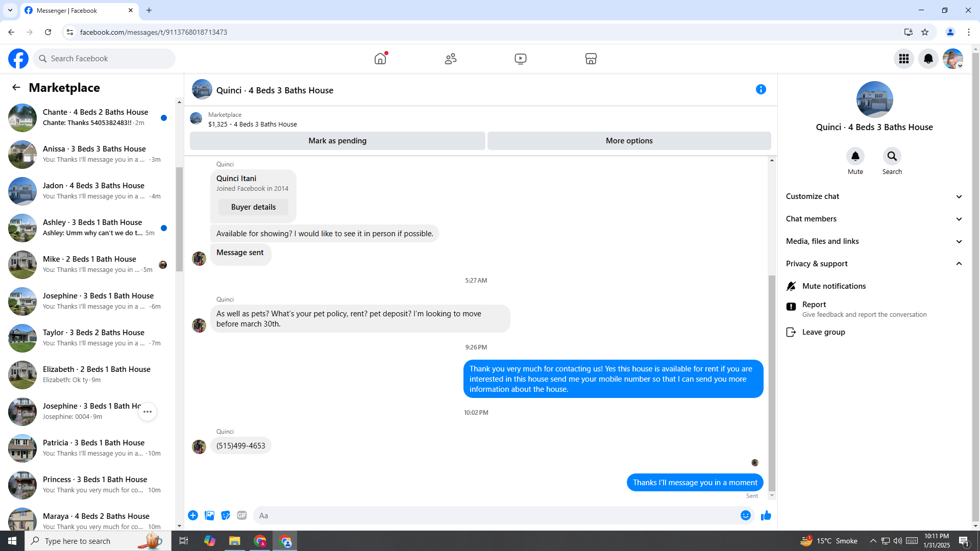This screenshot has height=551, width=980.
Task: Send a thumbs up like
Action: coord(766,515)
